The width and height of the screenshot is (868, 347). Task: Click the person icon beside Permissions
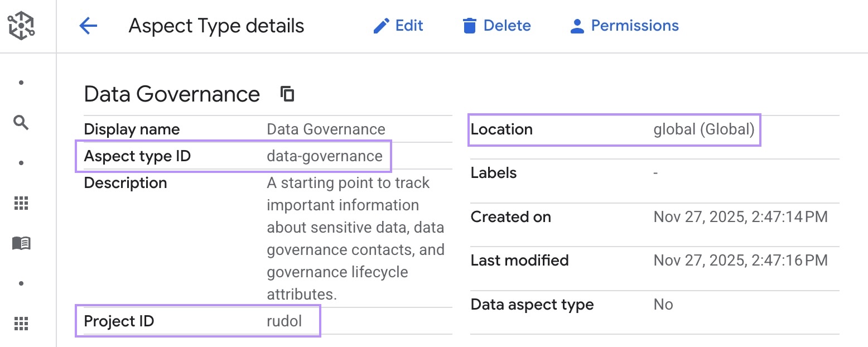click(x=577, y=26)
